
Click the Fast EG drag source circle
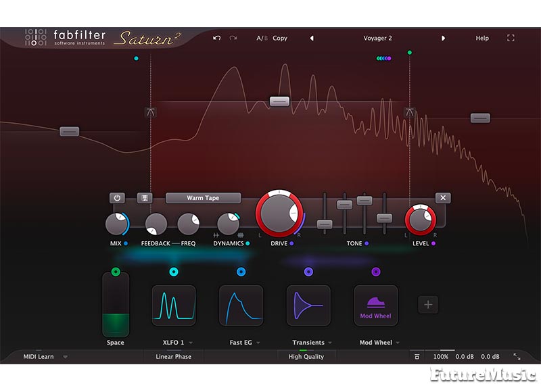coord(241,272)
